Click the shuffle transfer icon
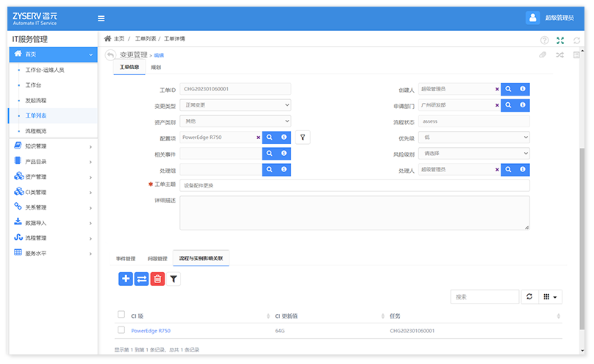This screenshot has height=364, width=594. tap(560, 55)
